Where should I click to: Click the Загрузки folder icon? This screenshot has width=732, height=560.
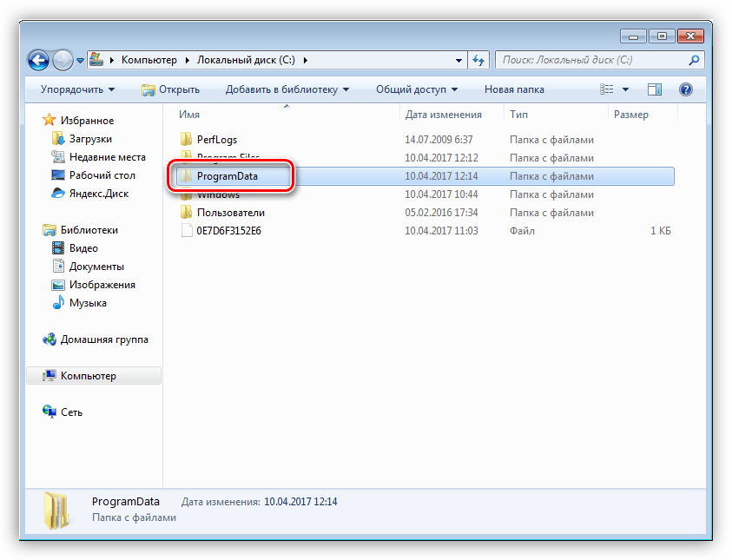click(x=58, y=138)
